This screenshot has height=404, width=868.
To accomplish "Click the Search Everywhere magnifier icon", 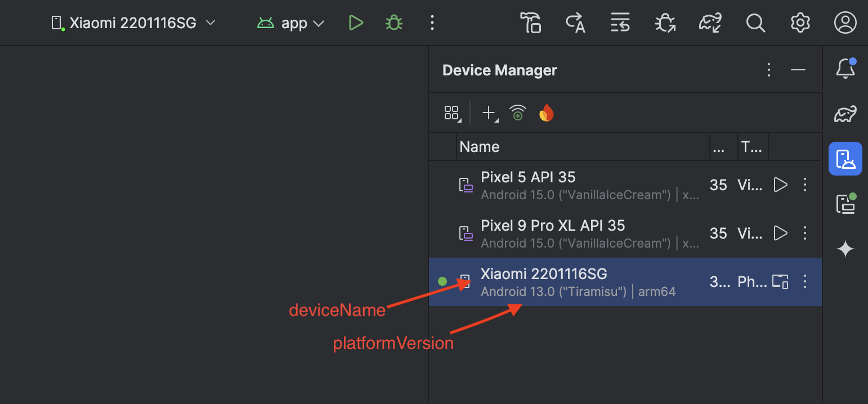I will (755, 23).
